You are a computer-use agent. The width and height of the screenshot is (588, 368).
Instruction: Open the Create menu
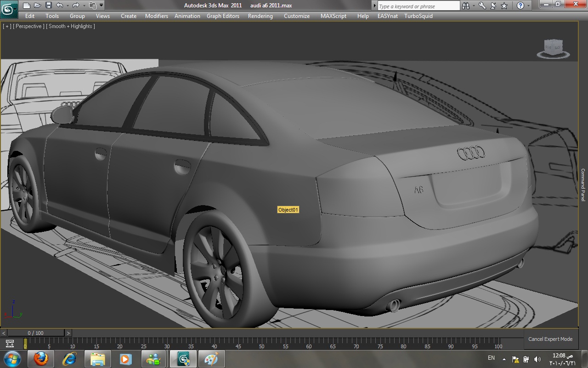pyautogui.click(x=129, y=16)
